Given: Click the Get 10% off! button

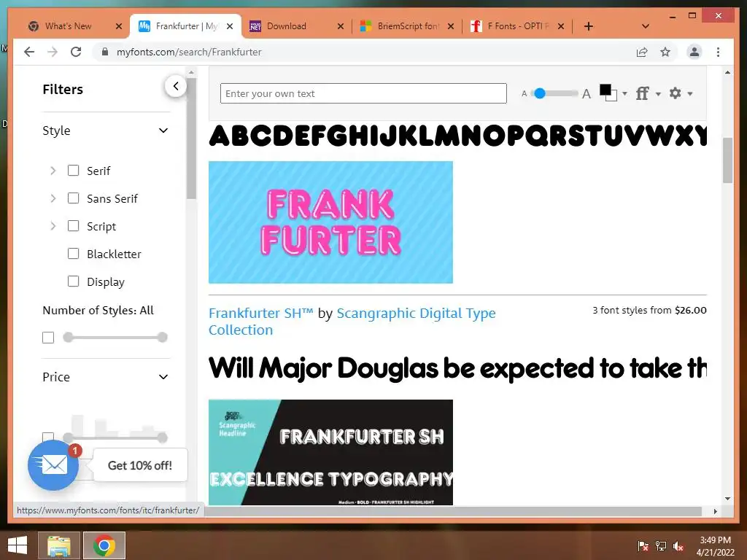Looking at the screenshot, I should [140, 465].
